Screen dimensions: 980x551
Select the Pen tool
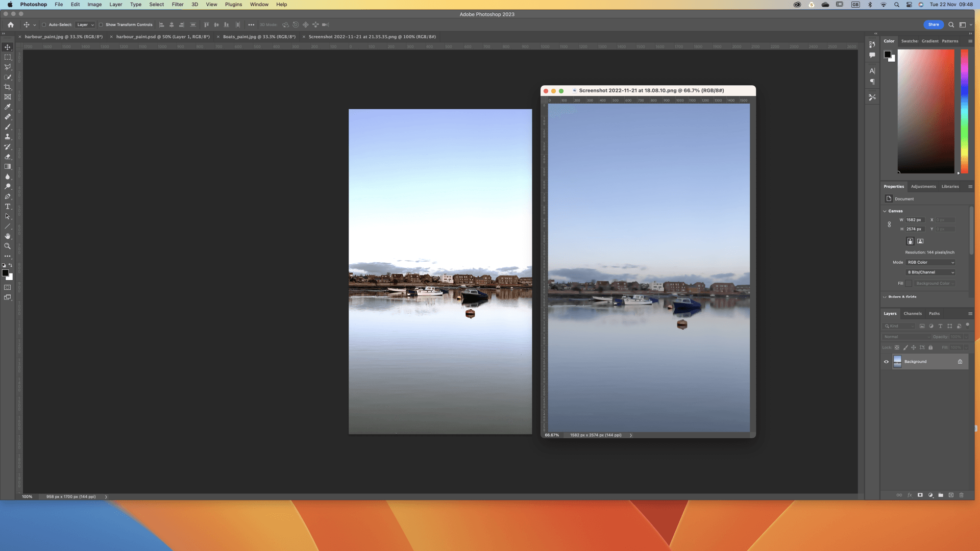click(8, 196)
